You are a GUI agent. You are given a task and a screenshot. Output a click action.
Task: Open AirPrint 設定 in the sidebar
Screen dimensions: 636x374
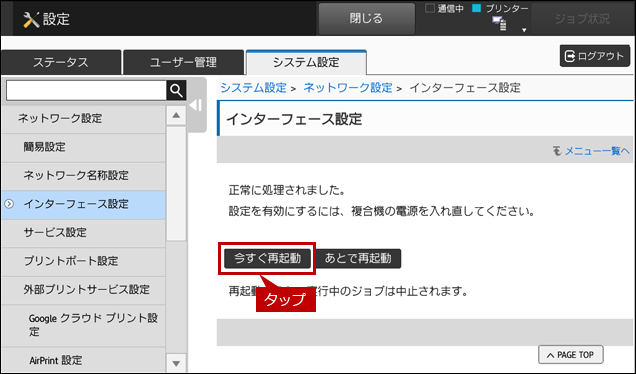coord(84,360)
